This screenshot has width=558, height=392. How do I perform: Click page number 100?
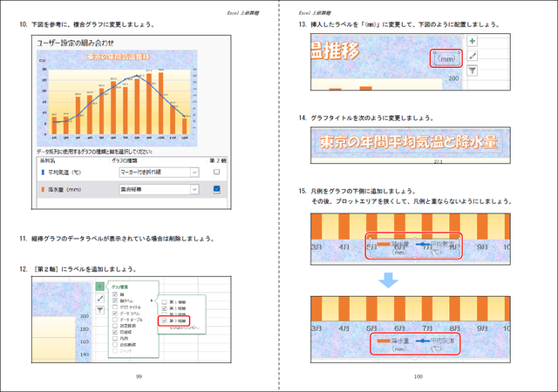(x=418, y=376)
